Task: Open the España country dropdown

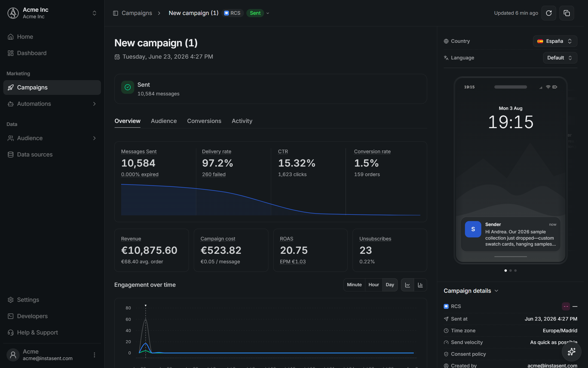Action: coord(555,41)
